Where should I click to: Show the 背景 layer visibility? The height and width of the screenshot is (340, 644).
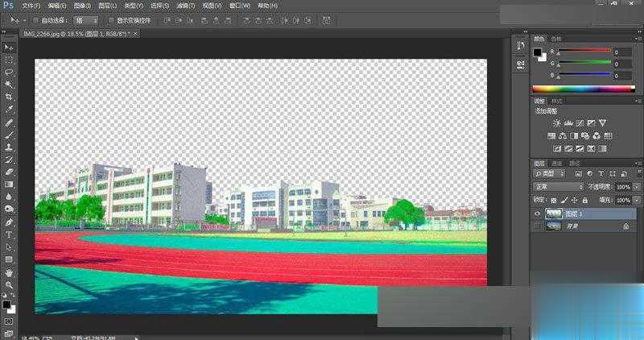537,226
